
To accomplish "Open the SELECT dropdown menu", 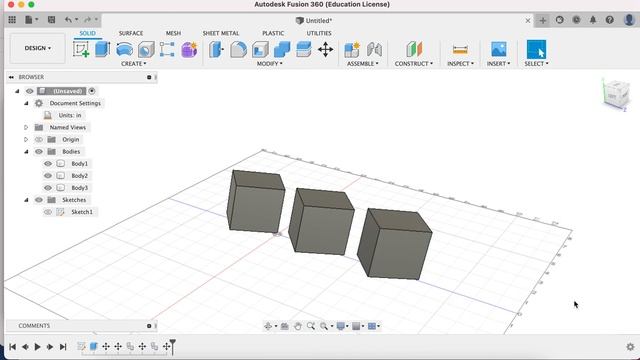I will [x=536, y=64].
